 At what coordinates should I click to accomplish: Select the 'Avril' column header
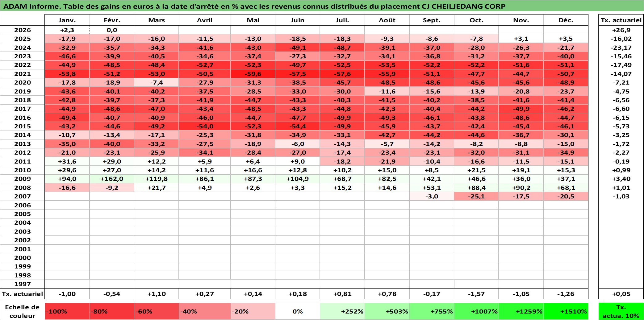(205, 20)
